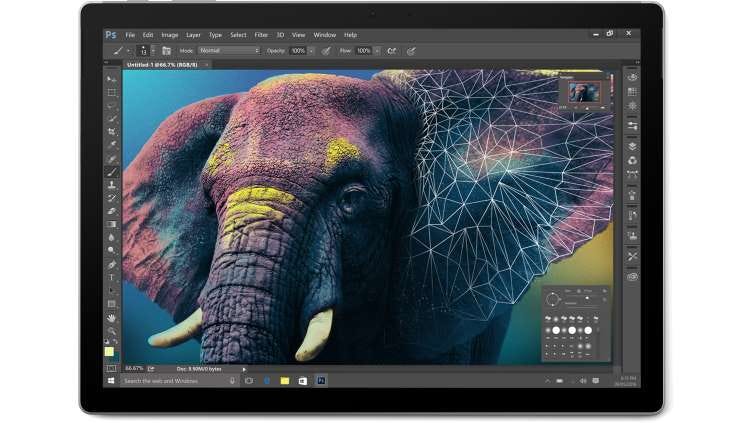This screenshot has width=752, height=423.
Task: Open the Channels panel icon in right dock
Action: (633, 160)
